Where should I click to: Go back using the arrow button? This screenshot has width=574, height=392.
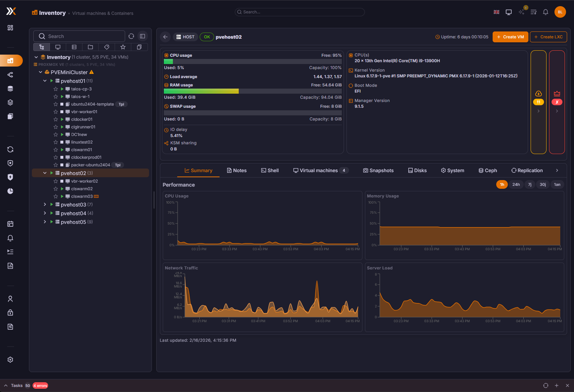point(165,37)
